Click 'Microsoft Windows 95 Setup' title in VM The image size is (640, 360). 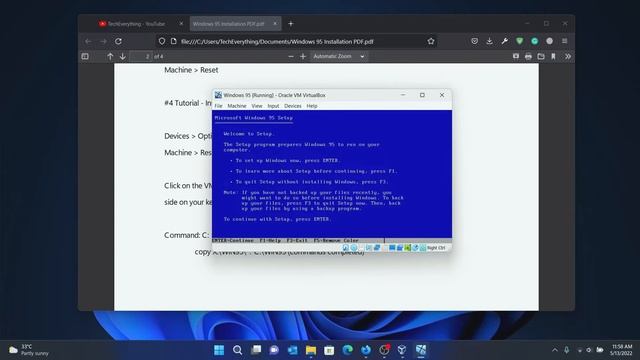[x=253, y=118]
